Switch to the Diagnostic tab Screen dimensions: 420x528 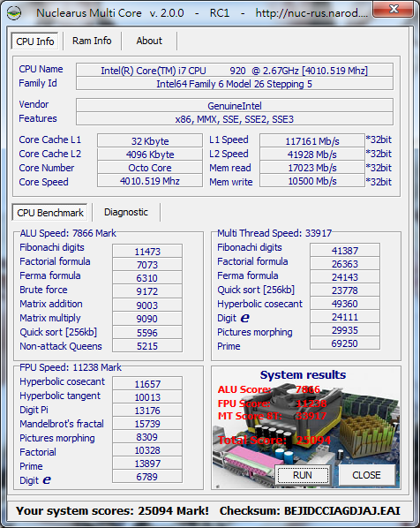point(126,212)
